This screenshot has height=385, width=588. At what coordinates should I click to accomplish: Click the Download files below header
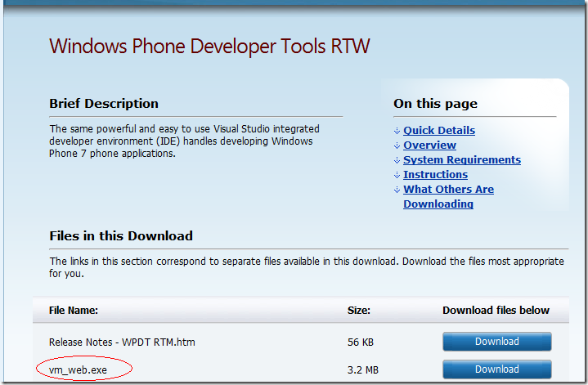click(496, 311)
